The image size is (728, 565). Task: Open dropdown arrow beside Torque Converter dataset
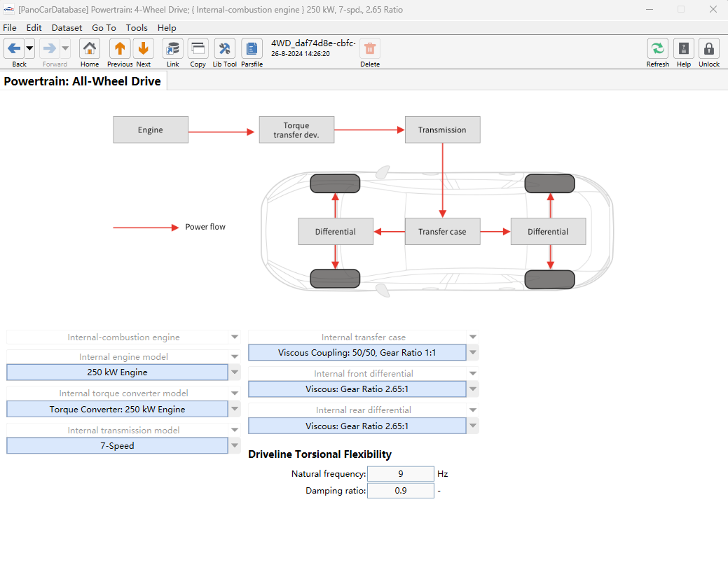tap(235, 409)
